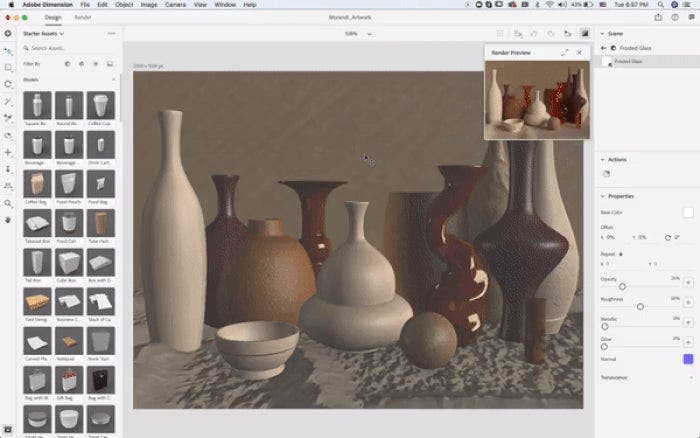Toggle the Repeat lock icon
Image resolution: width=700 pixels, height=438 pixels.
pos(621,254)
